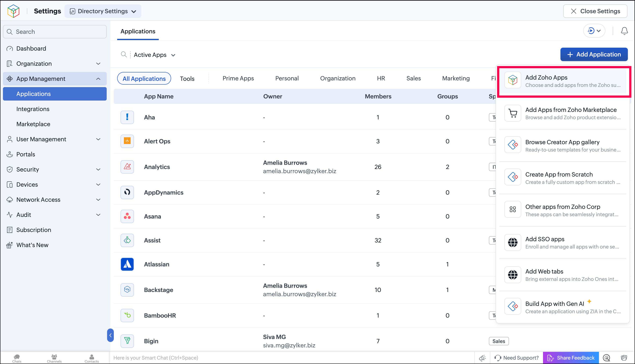Viewport: 635px width, 364px height.
Task: Click the Other apps from Zoho Corp grid icon
Action: 513,209
